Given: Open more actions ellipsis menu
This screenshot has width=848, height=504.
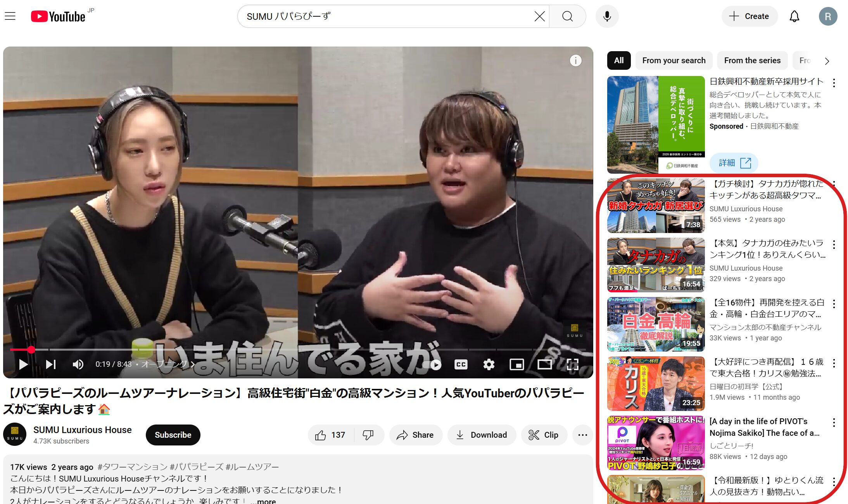Looking at the screenshot, I should tap(582, 435).
